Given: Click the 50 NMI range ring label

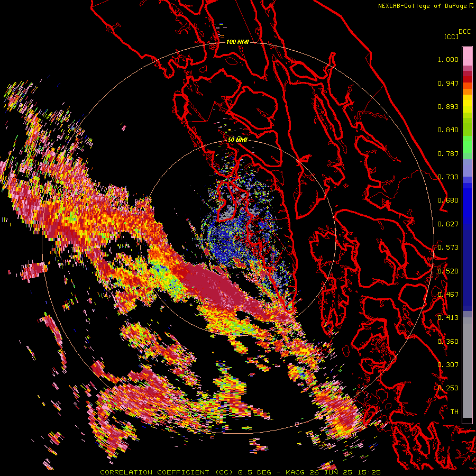Looking at the screenshot, I should 237,140.
